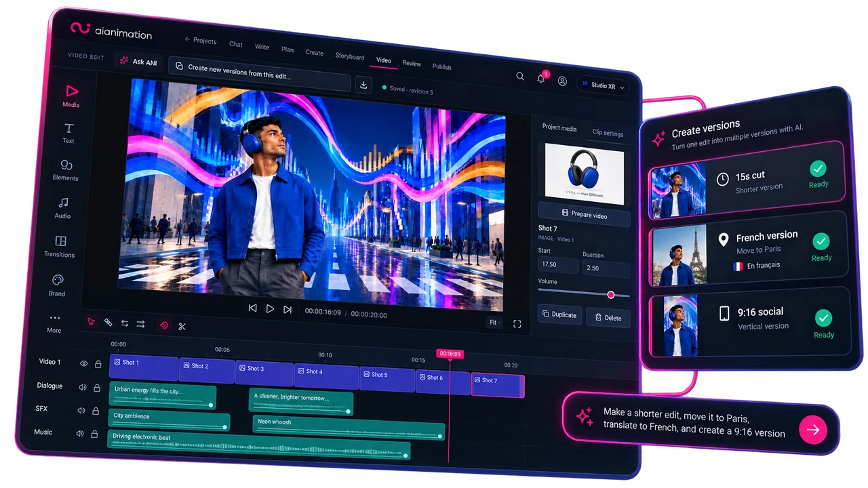Click the aianimation logo
This screenshot has width=868, height=488.
coord(112,30)
